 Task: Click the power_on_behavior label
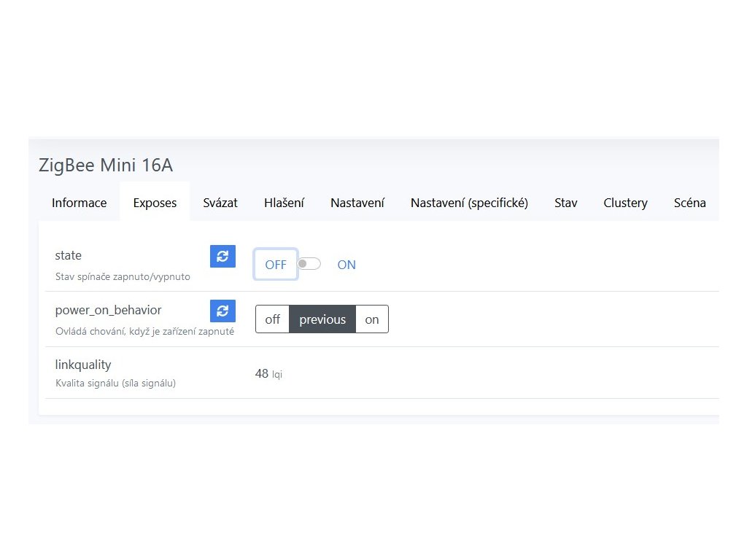pyautogui.click(x=108, y=311)
